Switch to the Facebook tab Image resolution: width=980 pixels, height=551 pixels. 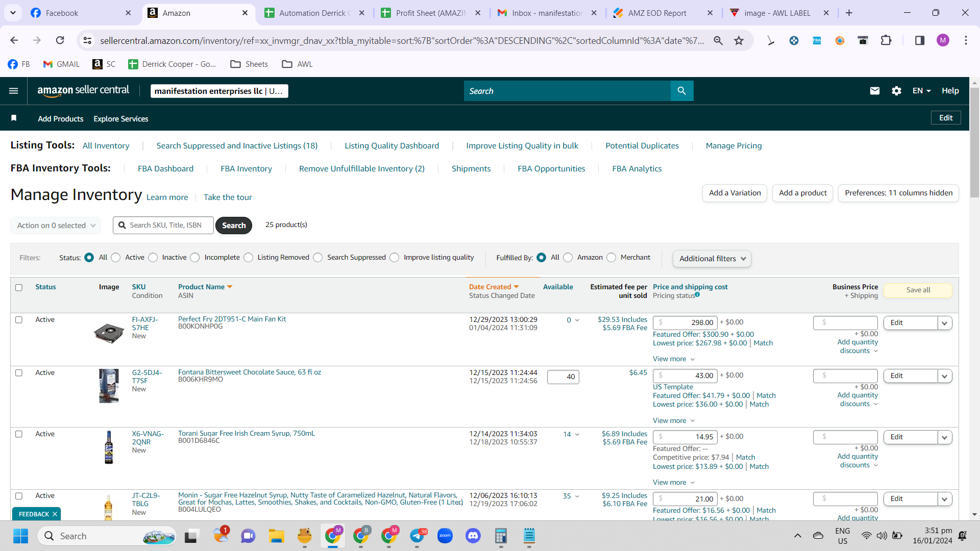pos(81,13)
